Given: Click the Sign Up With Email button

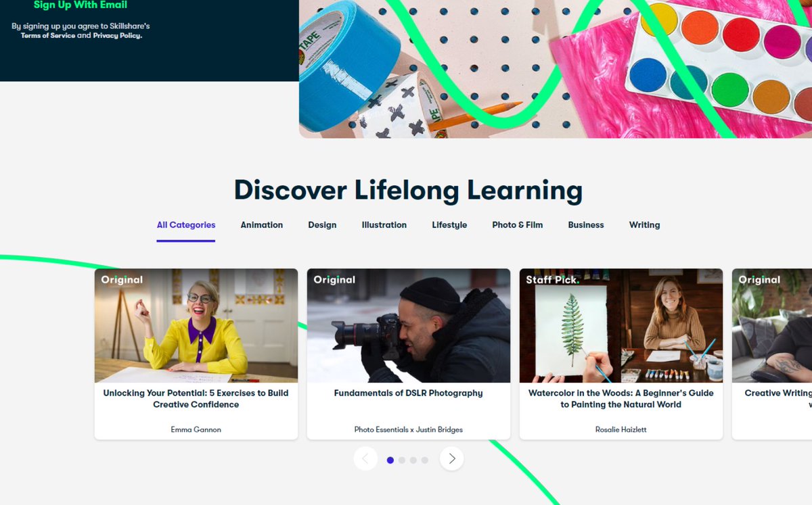Looking at the screenshot, I should [x=81, y=5].
